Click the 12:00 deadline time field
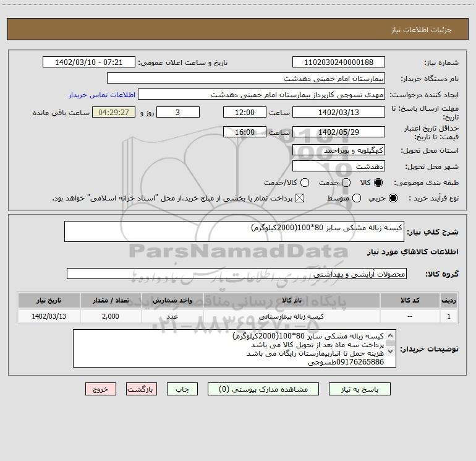476x461 pixels. click(x=245, y=112)
